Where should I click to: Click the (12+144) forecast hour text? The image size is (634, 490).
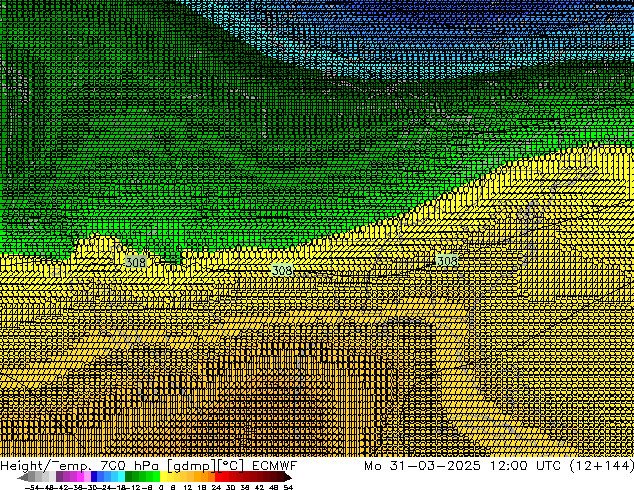(602, 466)
